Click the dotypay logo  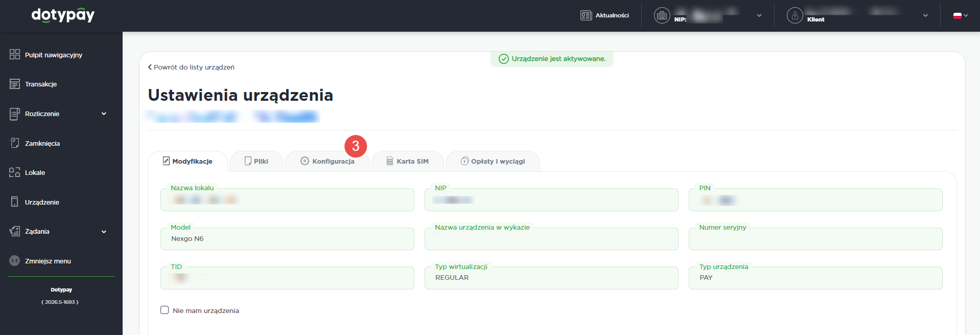coord(63,15)
